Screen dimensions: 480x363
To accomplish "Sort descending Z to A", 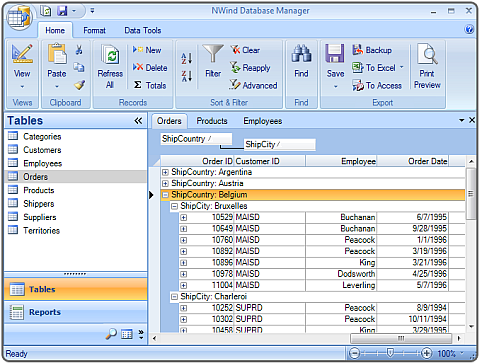I will tap(186, 76).
